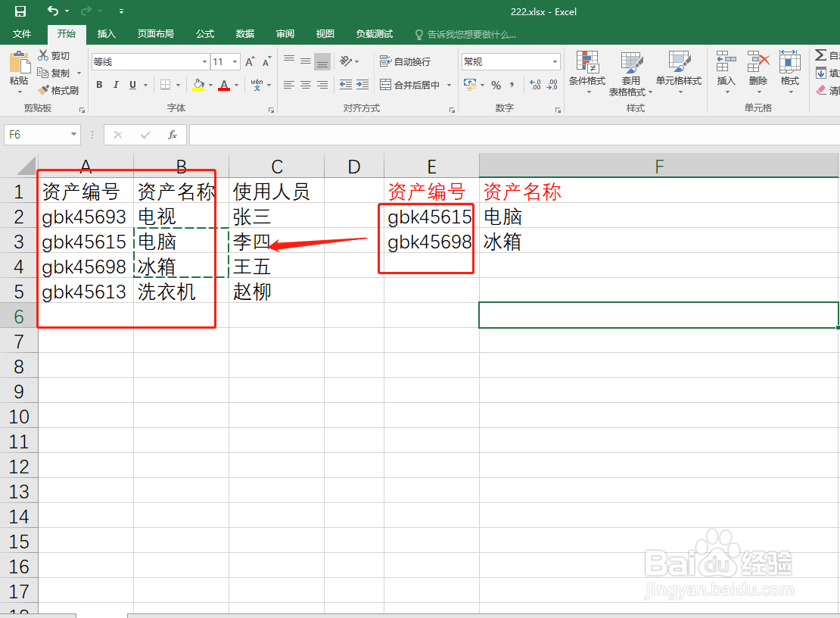The image size is (840, 618).
Task: Toggle italic formatting
Action: pos(115,85)
